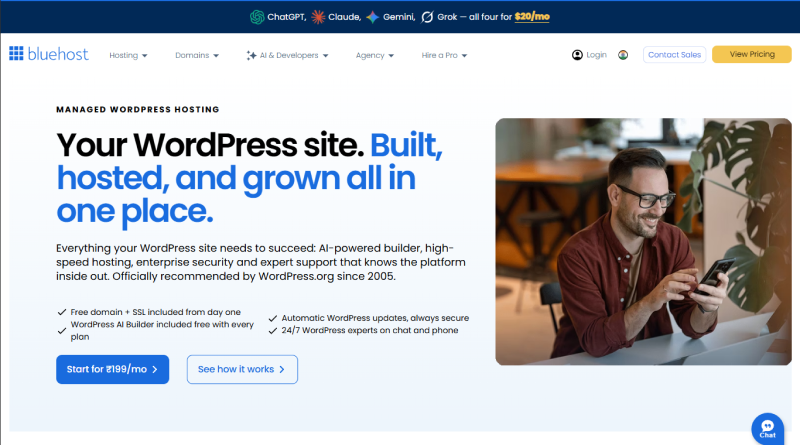Click the 'Everything your WordPress site needs' paragraph
Image resolution: width=800 pixels, height=445 pixels.
tap(261, 262)
